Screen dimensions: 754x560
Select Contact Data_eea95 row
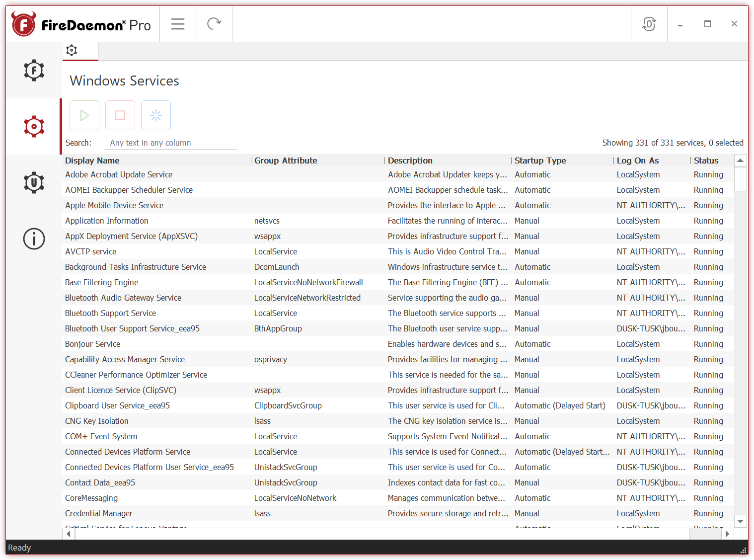398,482
